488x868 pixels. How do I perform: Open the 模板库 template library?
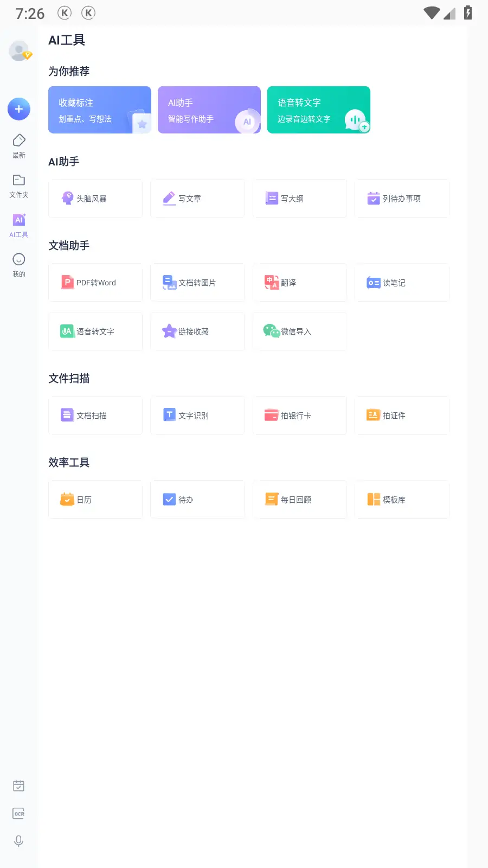[x=402, y=500]
